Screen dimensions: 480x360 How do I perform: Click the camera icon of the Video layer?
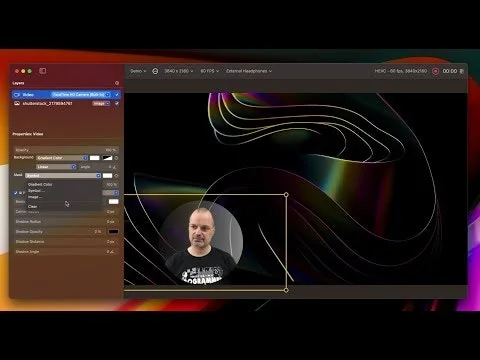pyautogui.click(x=17, y=95)
